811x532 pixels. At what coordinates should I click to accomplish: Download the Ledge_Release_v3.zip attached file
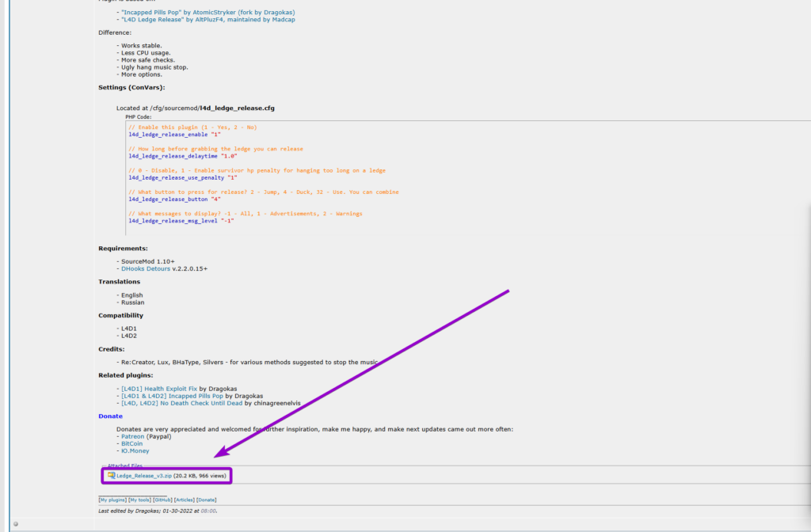144,474
